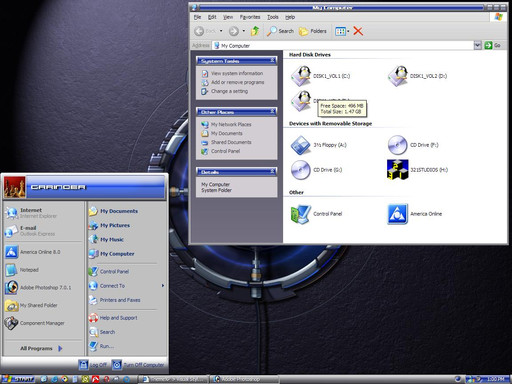Open the DISK1_VOL2 (D:) drive icon
Viewport: 512px width, 384px height.
coord(398,76)
